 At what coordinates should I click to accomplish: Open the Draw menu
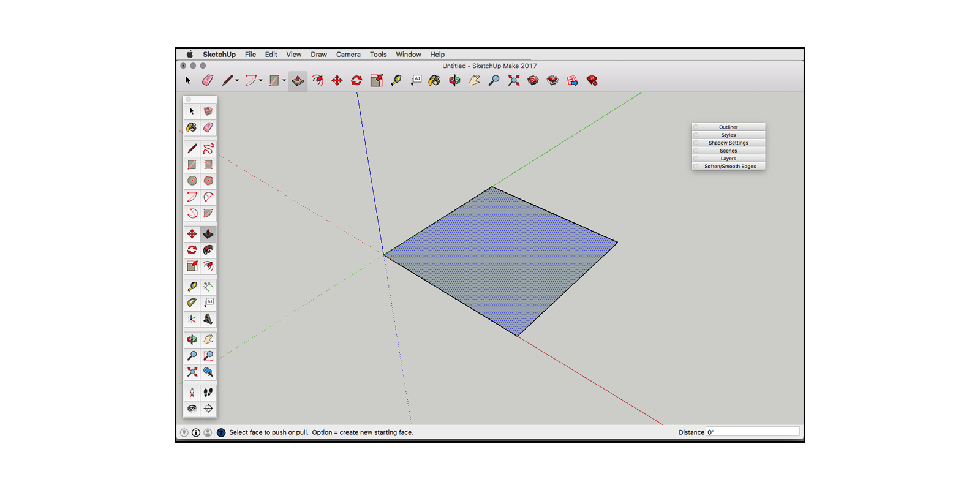click(318, 55)
